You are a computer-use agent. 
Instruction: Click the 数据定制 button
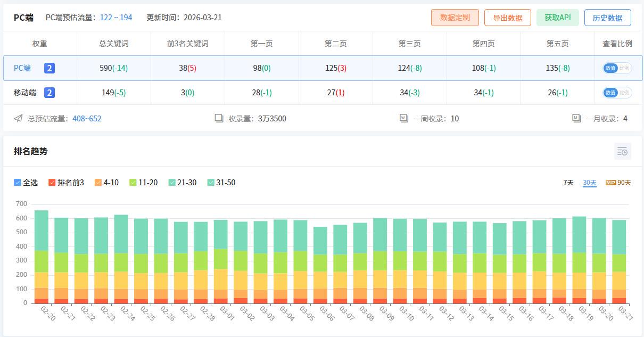[x=455, y=18]
